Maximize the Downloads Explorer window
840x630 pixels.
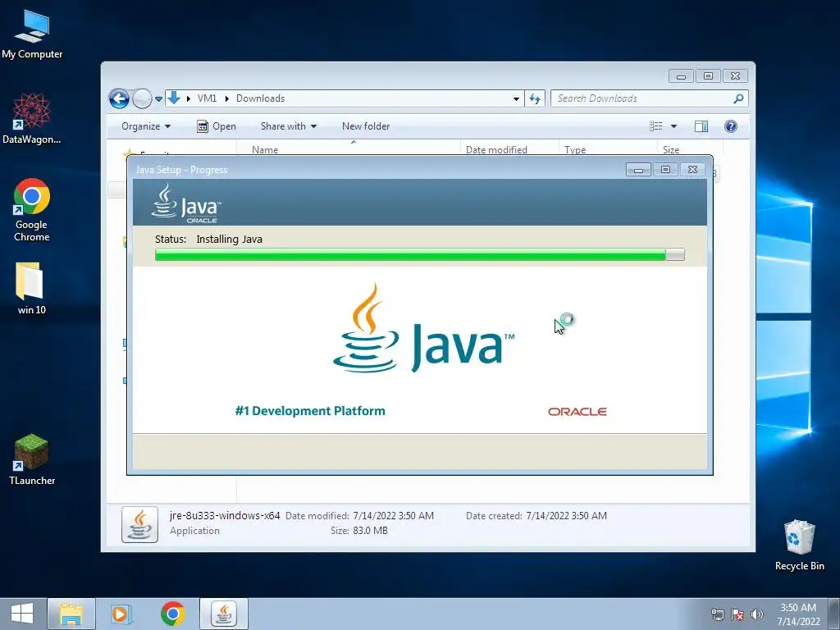tap(708, 76)
